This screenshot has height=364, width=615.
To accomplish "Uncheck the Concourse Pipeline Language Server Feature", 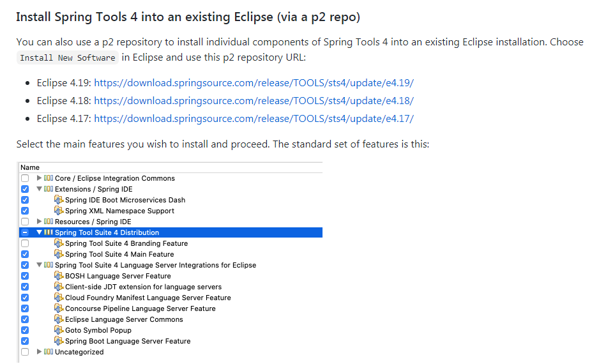I will click(25, 308).
